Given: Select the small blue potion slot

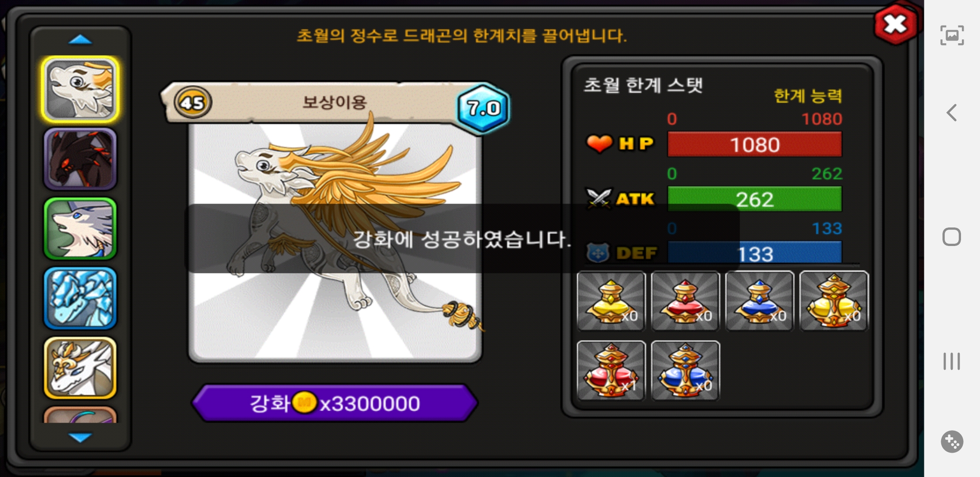Looking at the screenshot, I should [x=760, y=301].
